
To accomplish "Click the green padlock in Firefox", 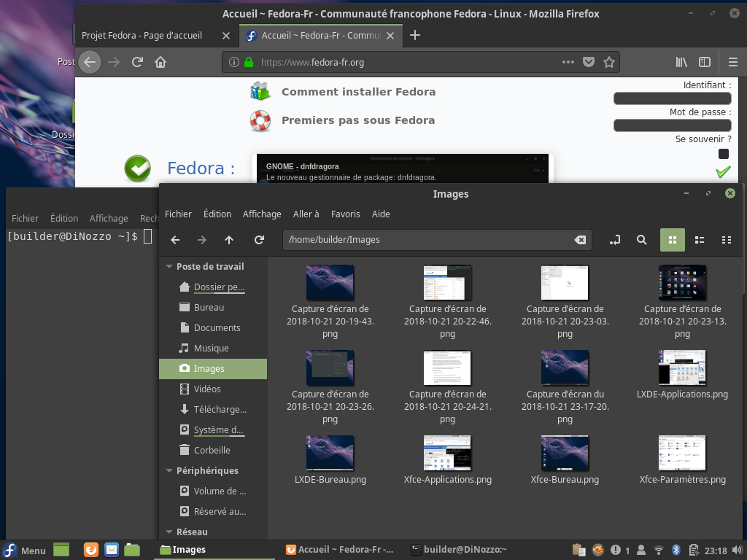I will coord(248,63).
